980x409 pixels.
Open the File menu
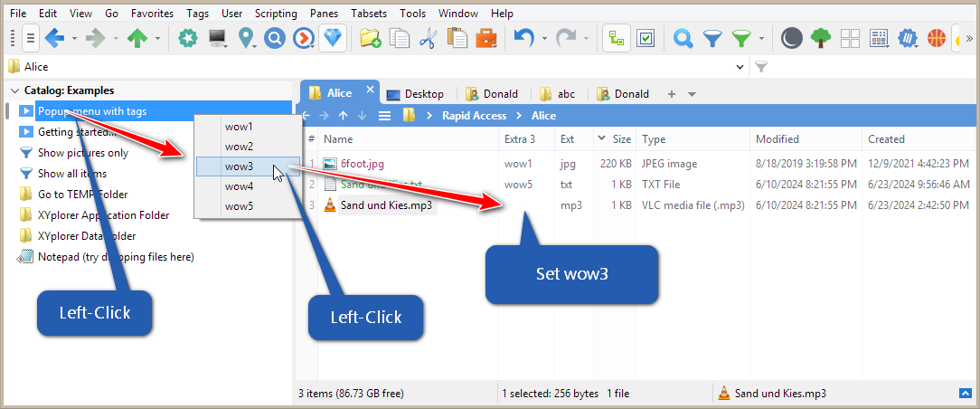click(18, 14)
